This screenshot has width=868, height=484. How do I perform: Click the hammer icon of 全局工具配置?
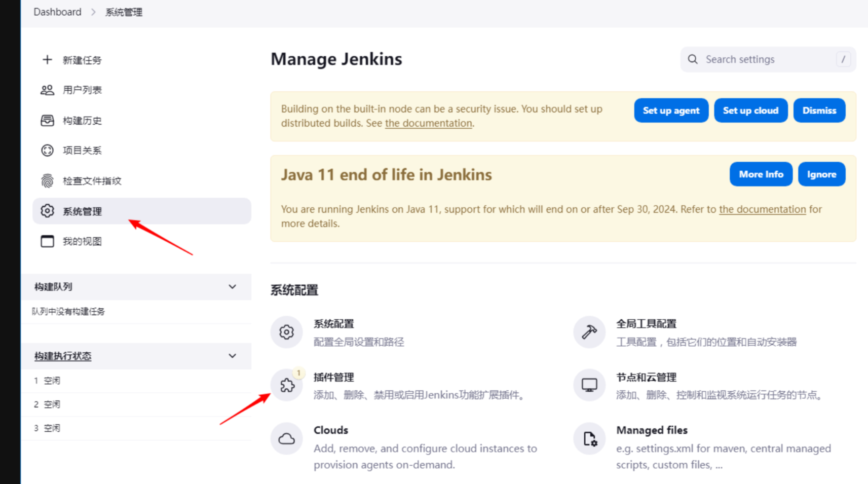[589, 332]
